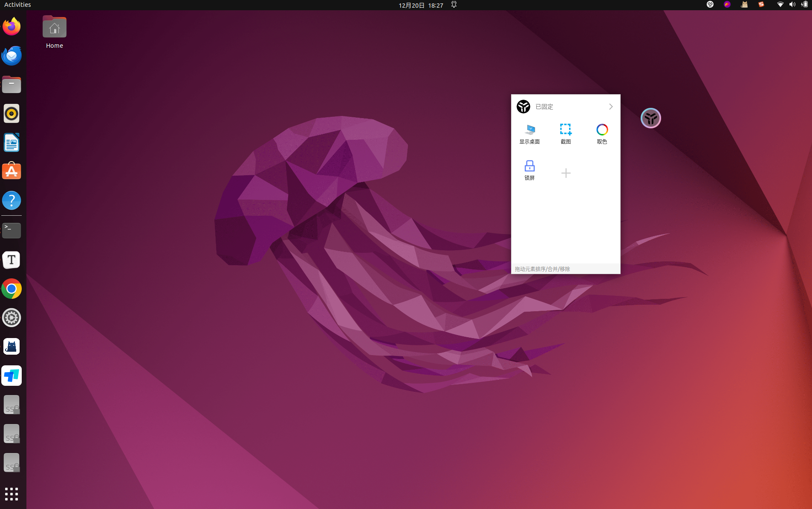Open the clock calendar 12月20日 18:27
The height and width of the screenshot is (509, 812).
421,5
